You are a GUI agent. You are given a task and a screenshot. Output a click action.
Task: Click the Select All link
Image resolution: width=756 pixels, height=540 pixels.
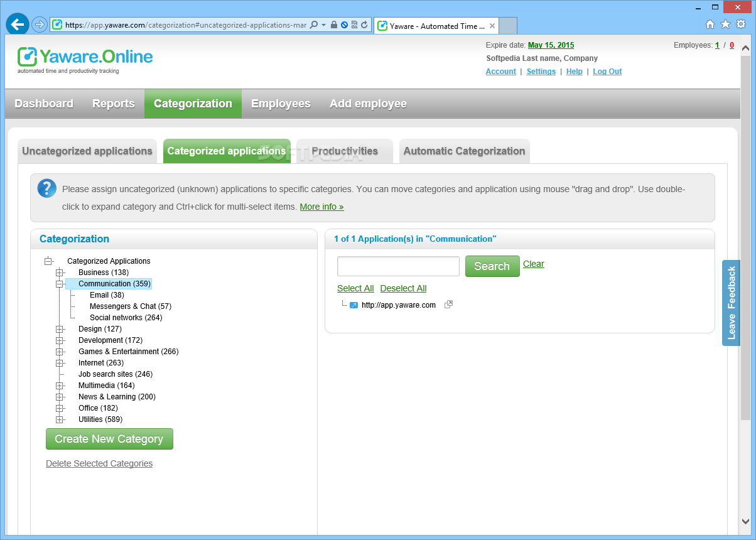click(355, 288)
